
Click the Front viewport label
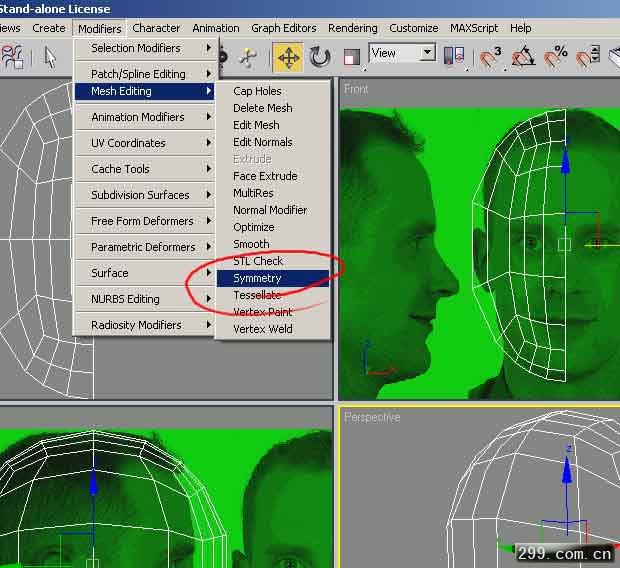click(x=356, y=89)
